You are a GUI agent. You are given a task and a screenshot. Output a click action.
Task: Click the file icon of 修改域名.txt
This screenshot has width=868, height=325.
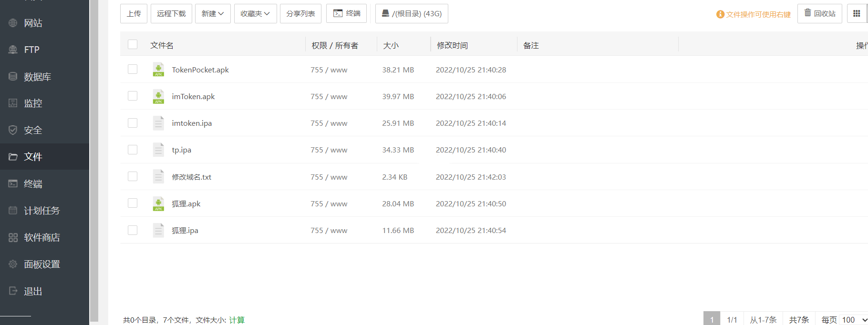pyautogui.click(x=158, y=177)
